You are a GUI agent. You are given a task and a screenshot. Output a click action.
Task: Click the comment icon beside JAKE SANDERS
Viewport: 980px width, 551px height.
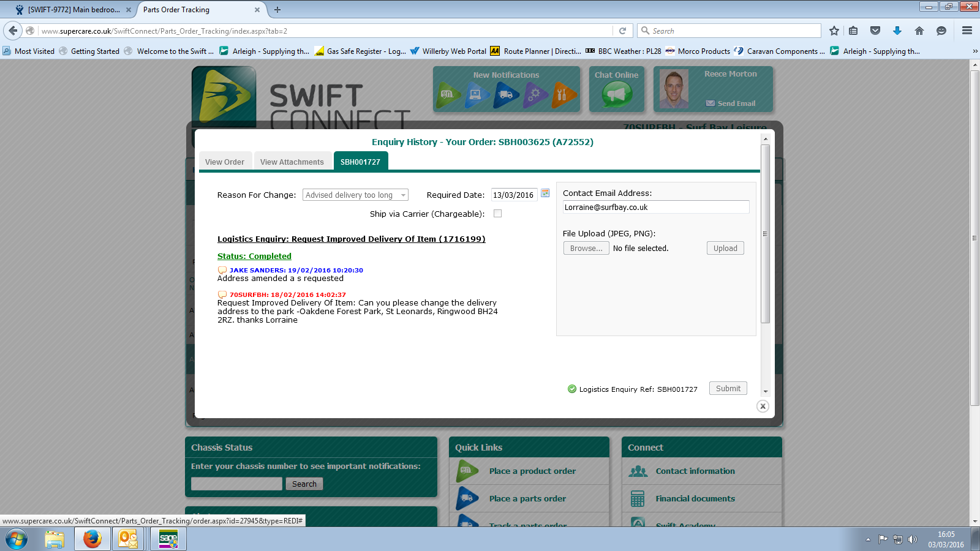tap(222, 270)
